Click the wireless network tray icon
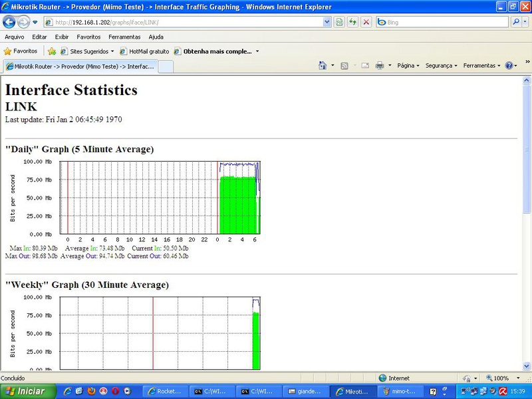The image size is (532, 399). click(465, 392)
